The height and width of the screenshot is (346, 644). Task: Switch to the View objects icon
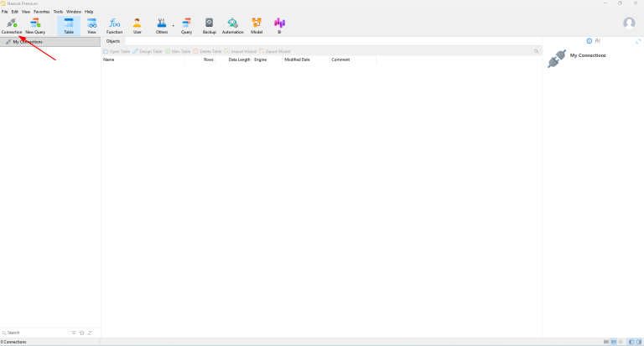tap(91, 25)
